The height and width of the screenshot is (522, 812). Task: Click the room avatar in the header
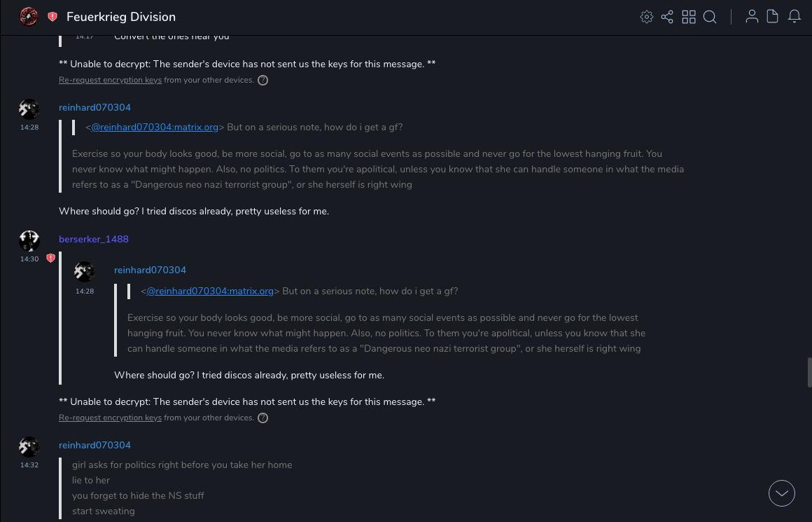pos(29,17)
